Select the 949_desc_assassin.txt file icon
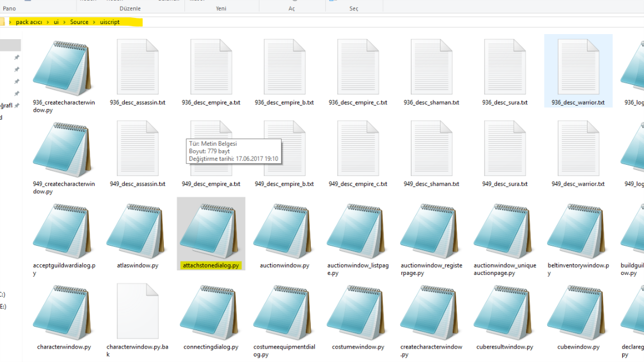Viewport: 644px width, 362px height. pyautogui.click(x=137, y=148)
